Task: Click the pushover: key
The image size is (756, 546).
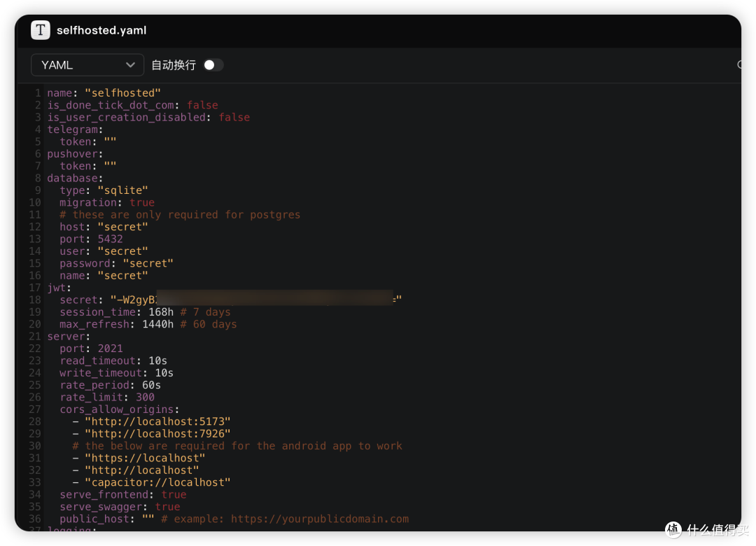Action: coord(75,154)
